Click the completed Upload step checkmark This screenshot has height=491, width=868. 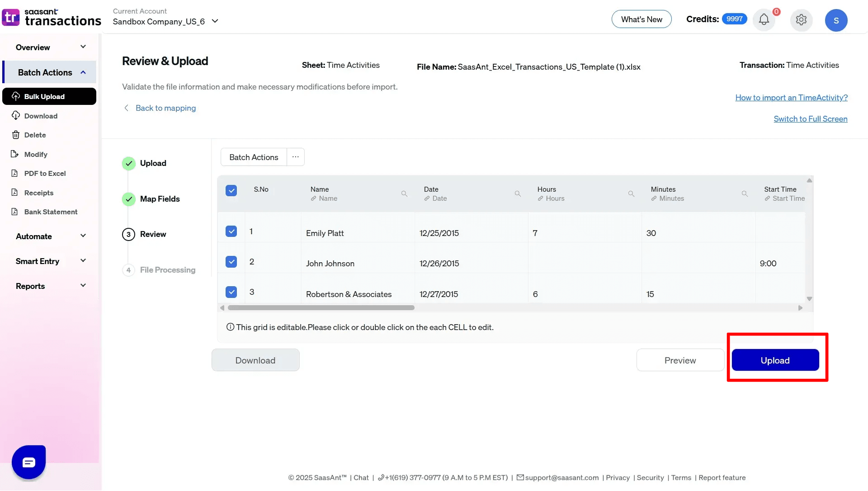(x=129, y=163)
